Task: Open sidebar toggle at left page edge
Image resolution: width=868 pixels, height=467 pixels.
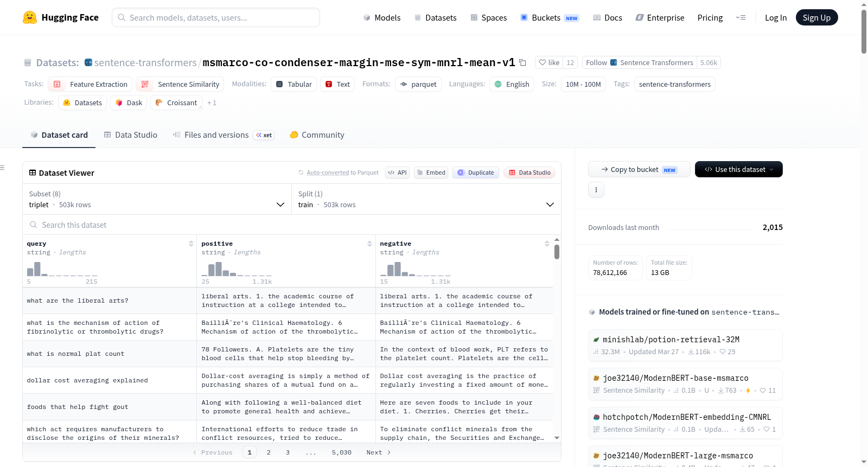Action: (x=3, y=168)
